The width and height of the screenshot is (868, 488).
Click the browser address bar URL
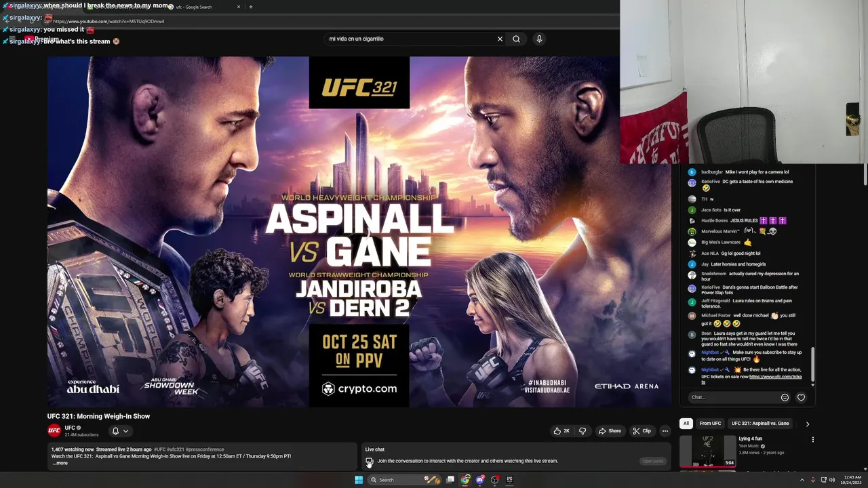click(x=108, y=21)
